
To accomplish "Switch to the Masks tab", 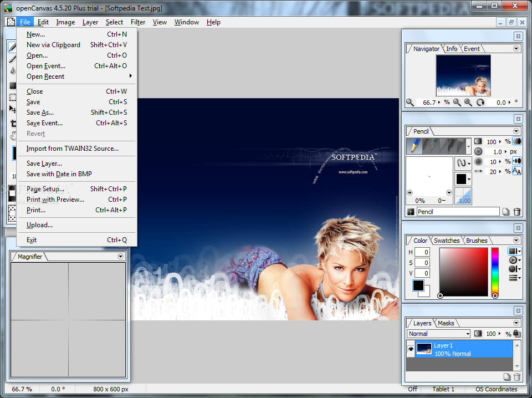I will coord(446,323).
